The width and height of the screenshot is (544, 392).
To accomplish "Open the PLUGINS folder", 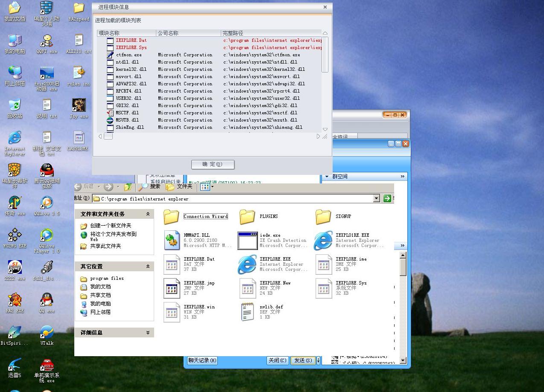I will point(248,217).
